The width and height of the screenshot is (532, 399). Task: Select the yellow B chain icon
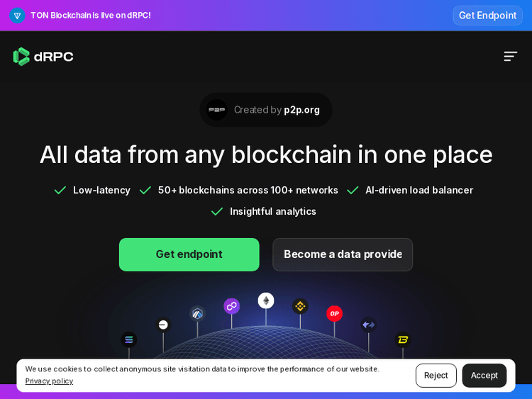[x=403, y=339]
